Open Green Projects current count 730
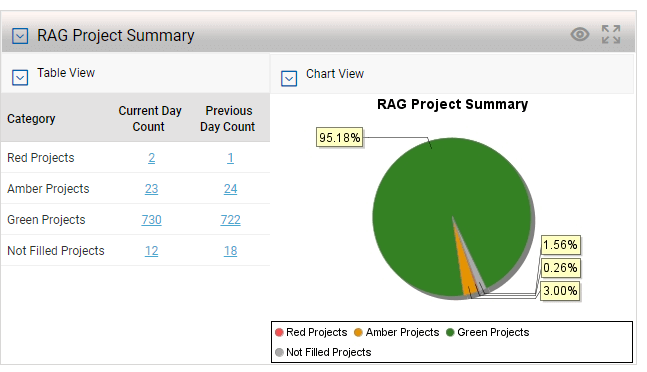The width and height of the screenshot is (647, 372). click(151, 220)
